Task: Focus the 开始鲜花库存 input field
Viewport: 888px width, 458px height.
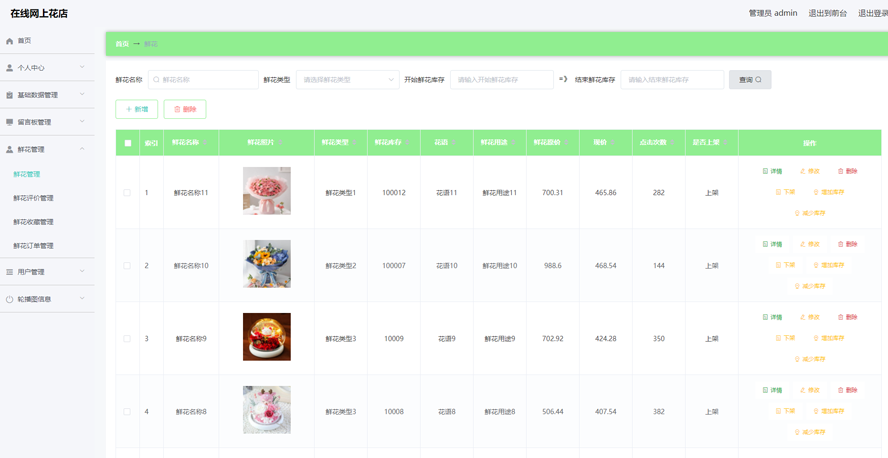Action: pyautogui.click(x=502, y=80)
